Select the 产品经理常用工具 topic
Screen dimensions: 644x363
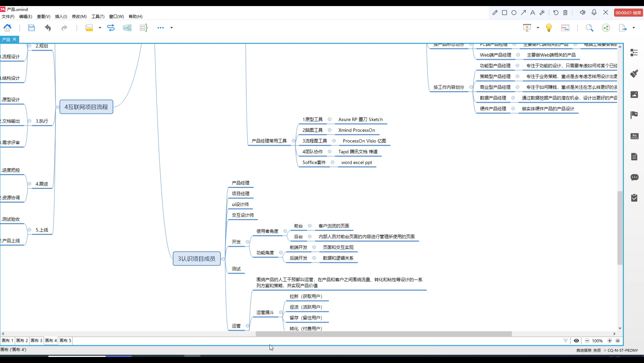coord(269,141)
